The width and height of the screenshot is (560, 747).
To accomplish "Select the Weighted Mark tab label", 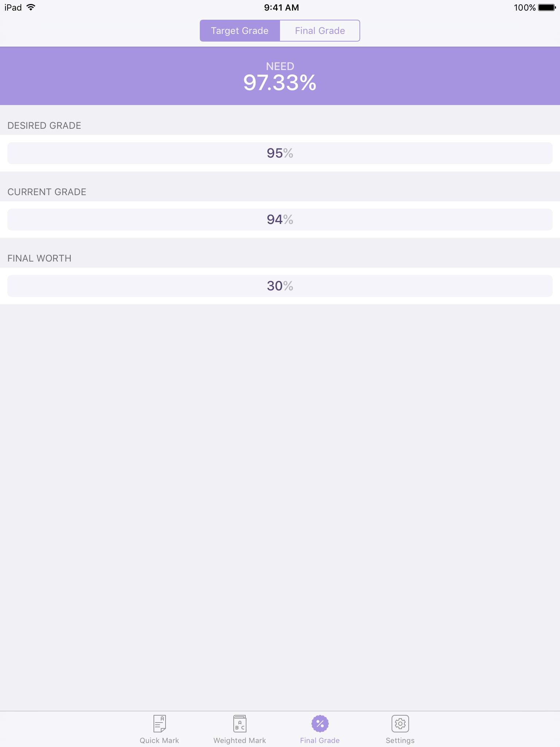I will [x=240, y=740].
